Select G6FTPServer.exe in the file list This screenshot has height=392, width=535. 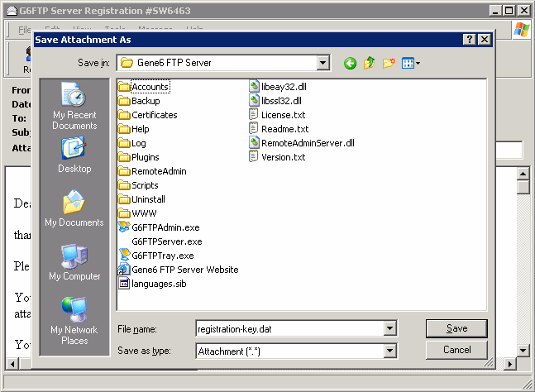(x=167, y=241)
